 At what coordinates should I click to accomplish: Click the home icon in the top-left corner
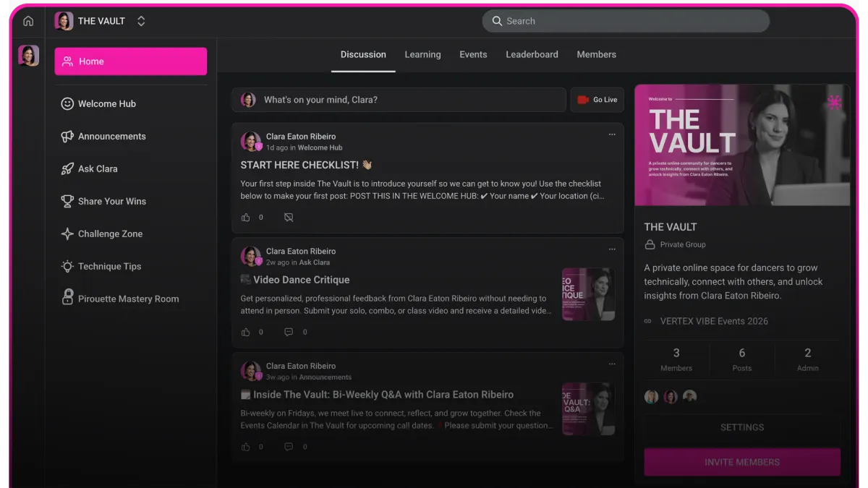click(28, 21)
